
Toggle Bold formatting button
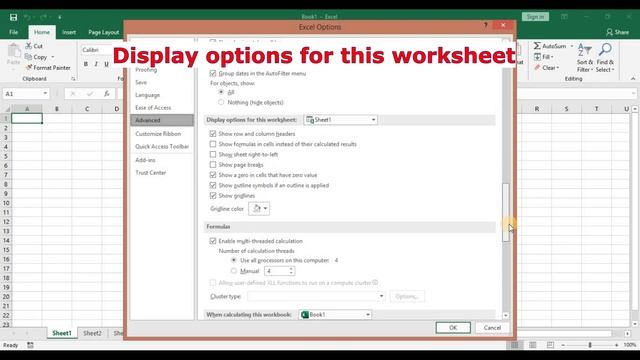point(86,64)
